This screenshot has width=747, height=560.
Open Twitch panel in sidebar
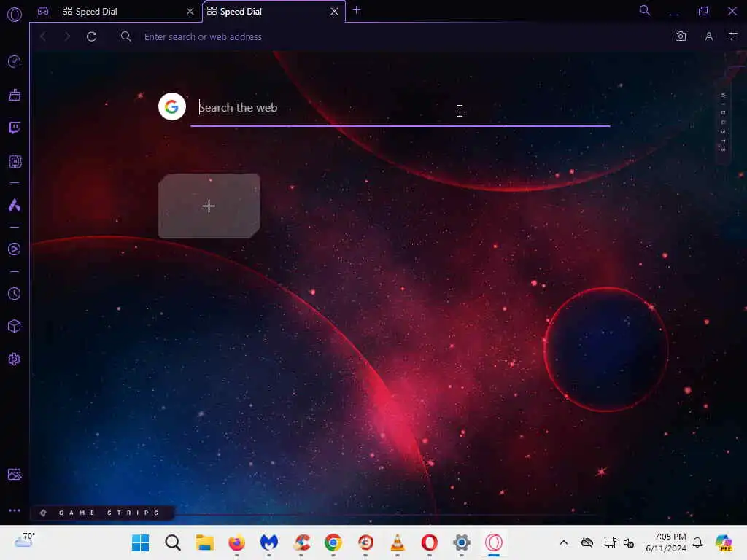(x=15, y=128)
